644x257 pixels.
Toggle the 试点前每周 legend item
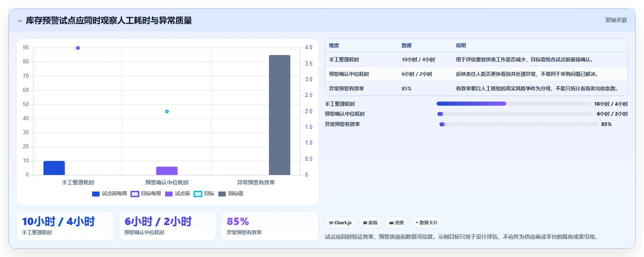tap(110, 194)
